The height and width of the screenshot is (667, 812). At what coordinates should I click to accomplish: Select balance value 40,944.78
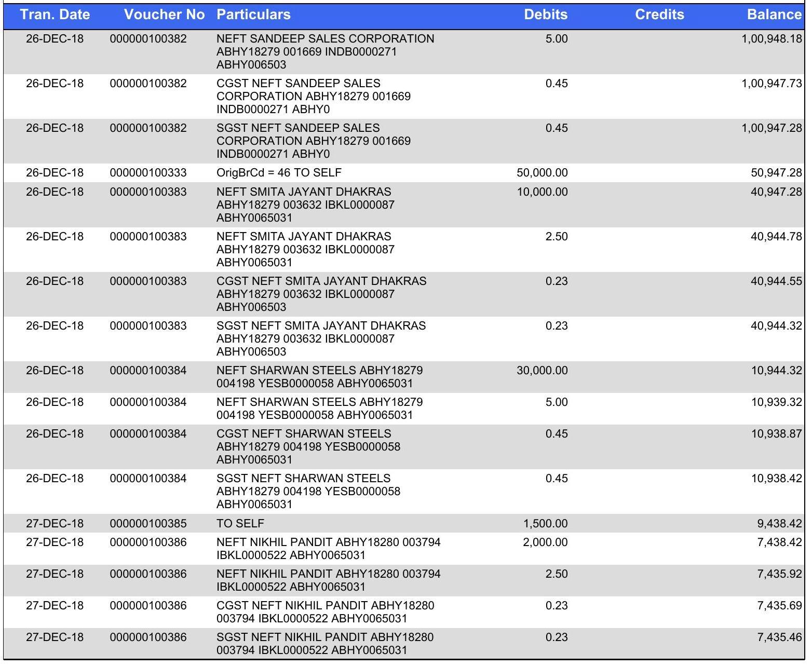click(x=776, y=237)
